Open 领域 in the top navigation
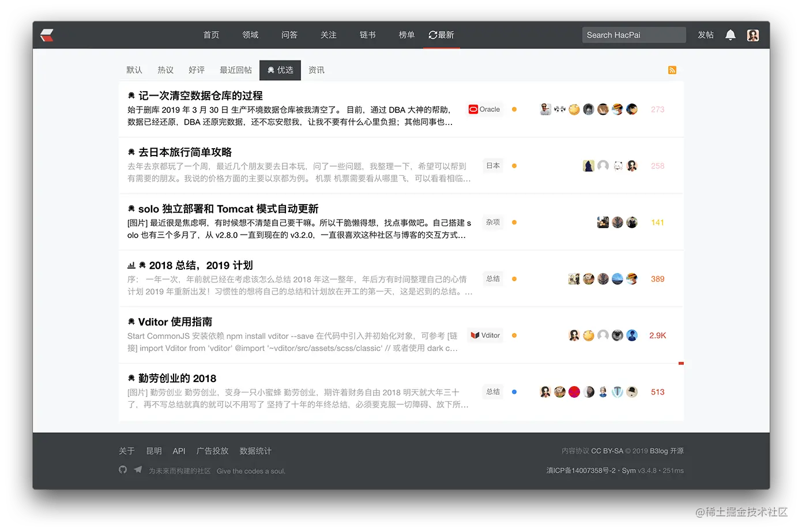 click(x=250, y=35)
